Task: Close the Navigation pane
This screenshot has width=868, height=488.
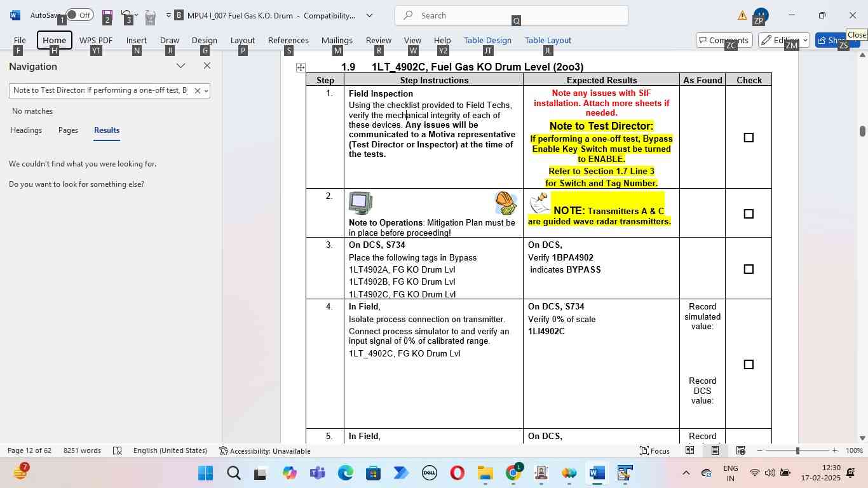Action: [x=207, y=66]
